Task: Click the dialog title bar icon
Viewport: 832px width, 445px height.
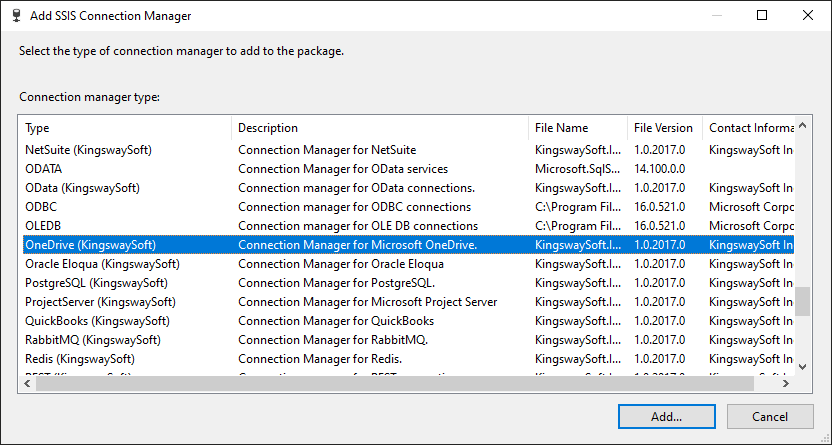Action: pyautogui.click(x=17, y=15)
